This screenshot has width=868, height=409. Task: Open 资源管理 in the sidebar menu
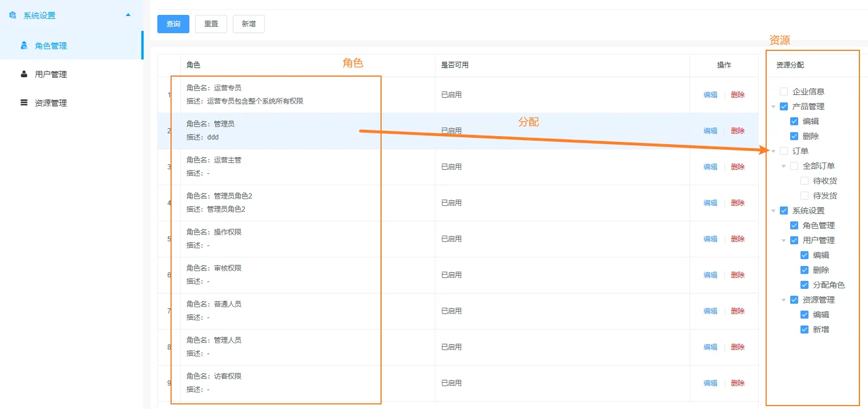[x=51, y=103]
